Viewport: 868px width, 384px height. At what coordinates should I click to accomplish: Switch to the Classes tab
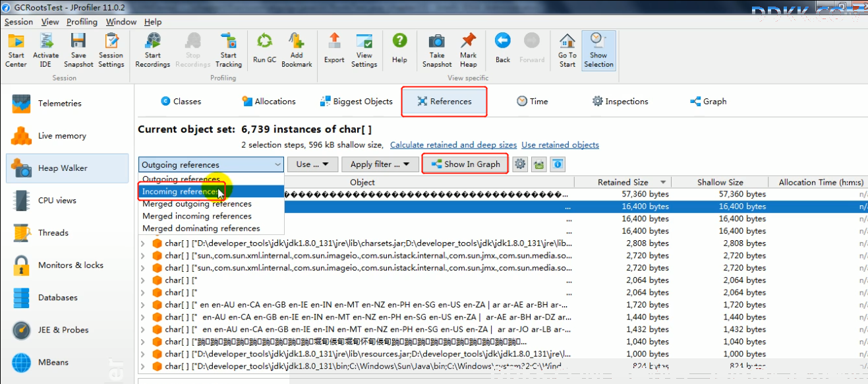tap(181, 102)
